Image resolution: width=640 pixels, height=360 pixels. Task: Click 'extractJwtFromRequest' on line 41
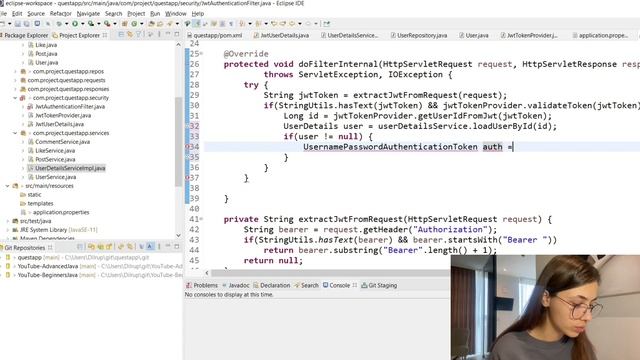[x=350, y=219]
